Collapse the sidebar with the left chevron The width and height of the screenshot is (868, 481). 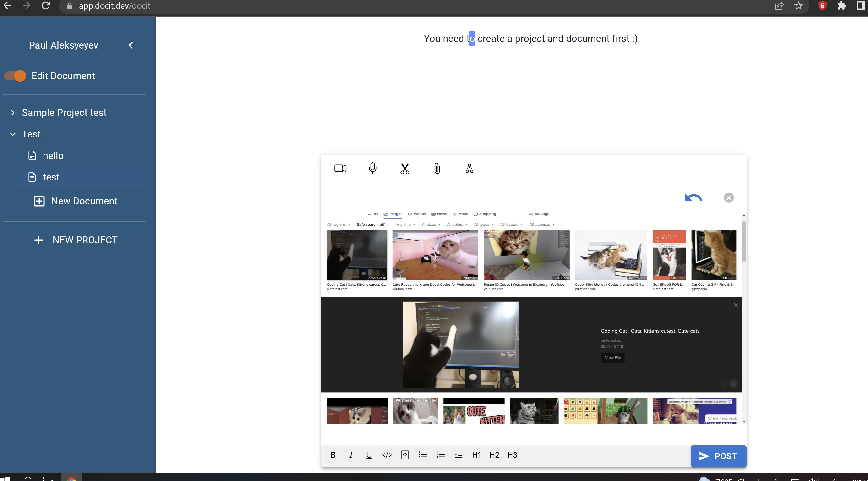pyautogui.click(x=131, y=45)
